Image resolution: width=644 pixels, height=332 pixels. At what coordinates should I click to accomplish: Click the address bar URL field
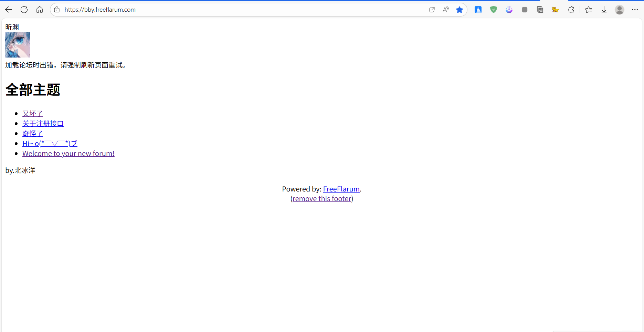(241, 10)
